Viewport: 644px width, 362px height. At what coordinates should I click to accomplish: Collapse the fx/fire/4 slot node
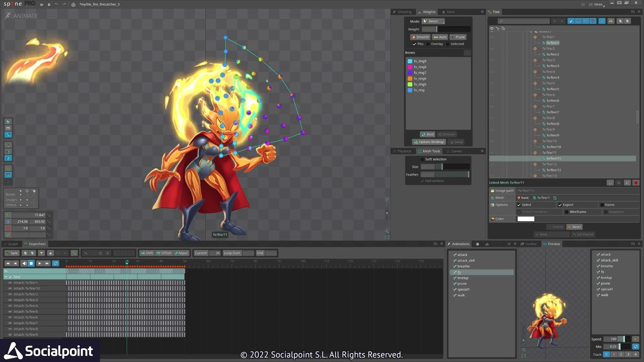click(535, 72)
